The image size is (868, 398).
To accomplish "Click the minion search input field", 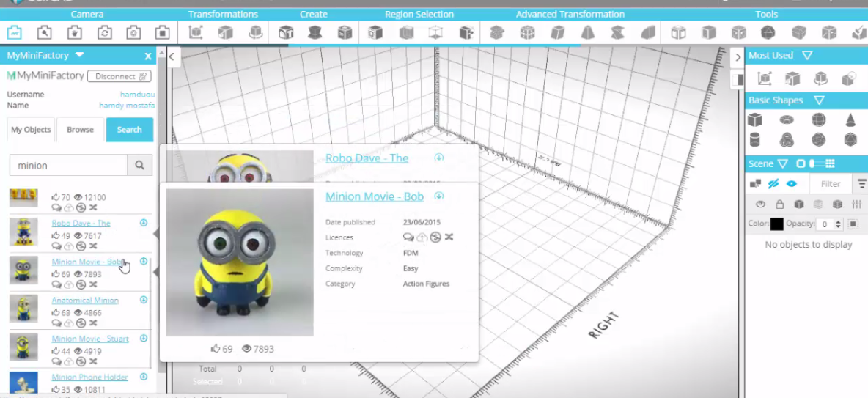I will coord(68,165).
